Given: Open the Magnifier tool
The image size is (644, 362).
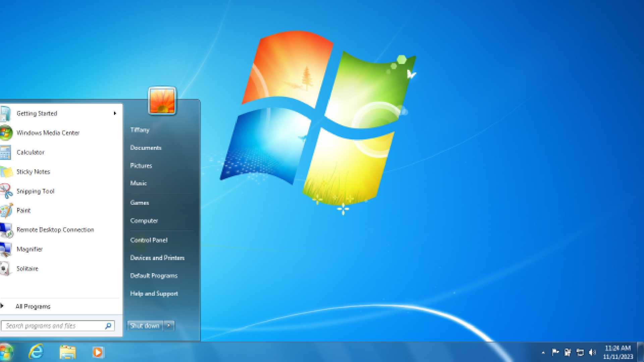Looking at the screenshot, I should click(x=30, y=249).
